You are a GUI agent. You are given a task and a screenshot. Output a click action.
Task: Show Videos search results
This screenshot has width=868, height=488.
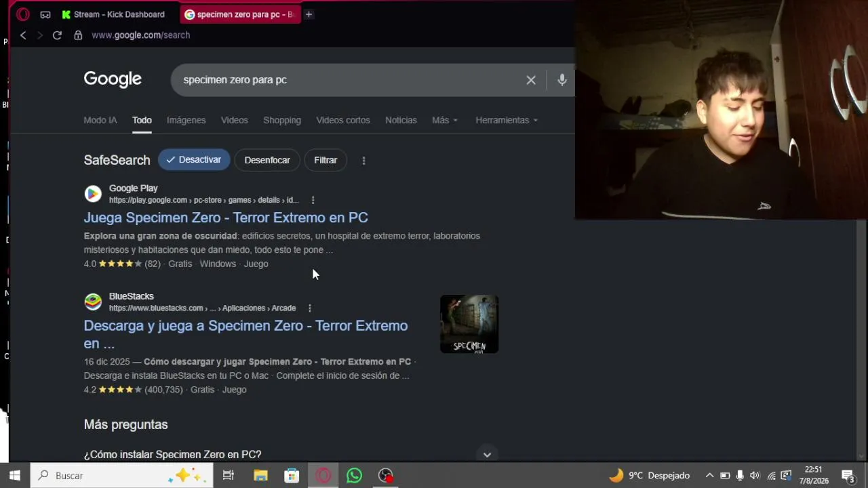pyautogui.click(x=235, y=120)
